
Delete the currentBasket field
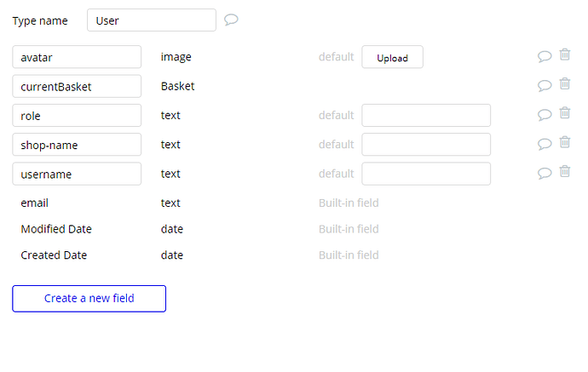point(565,84)
